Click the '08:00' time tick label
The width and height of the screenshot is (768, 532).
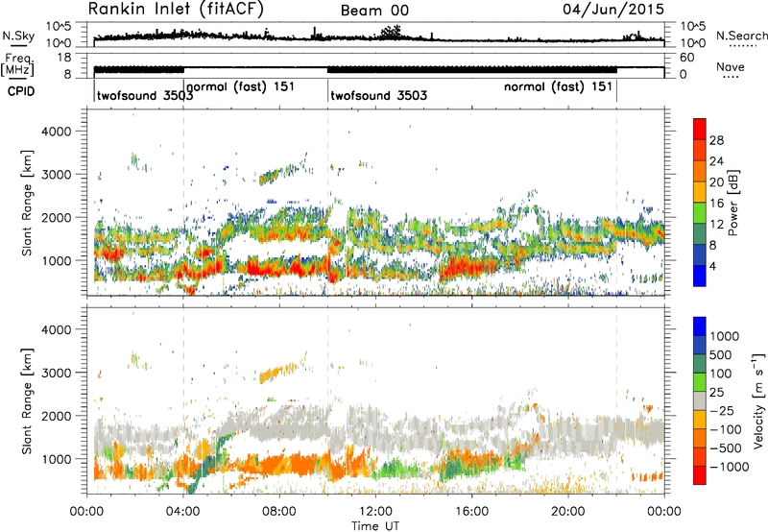coord(279,512)
